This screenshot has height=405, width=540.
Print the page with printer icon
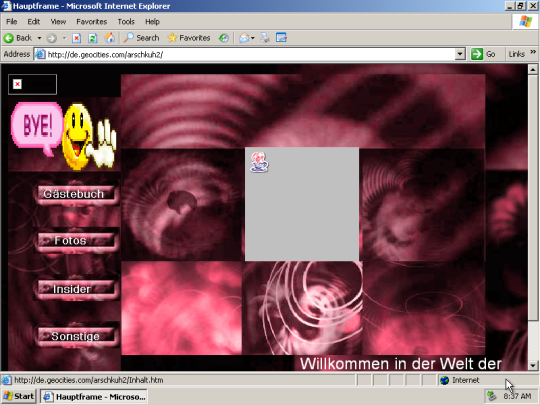coord(265,38)
